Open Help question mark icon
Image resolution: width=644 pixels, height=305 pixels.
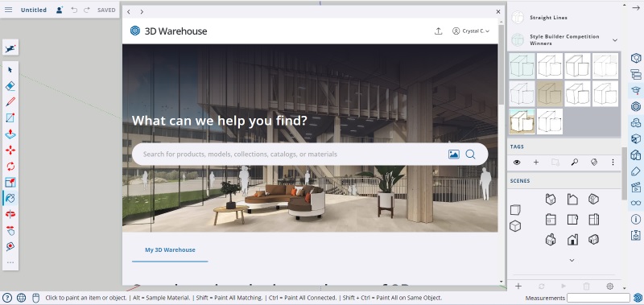click(7, 298)
